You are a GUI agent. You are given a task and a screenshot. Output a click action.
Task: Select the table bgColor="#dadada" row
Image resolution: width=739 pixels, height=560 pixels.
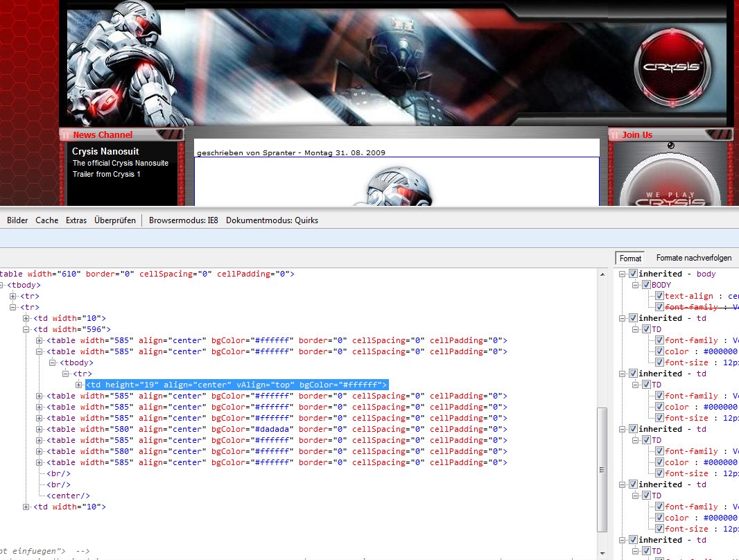click(277, 429)
